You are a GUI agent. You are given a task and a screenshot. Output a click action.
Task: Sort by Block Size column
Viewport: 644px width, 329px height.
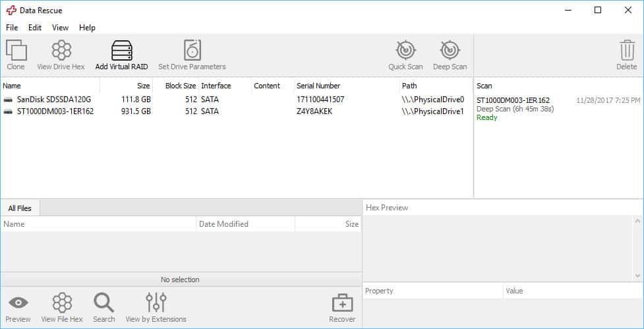tap(176, 86)
